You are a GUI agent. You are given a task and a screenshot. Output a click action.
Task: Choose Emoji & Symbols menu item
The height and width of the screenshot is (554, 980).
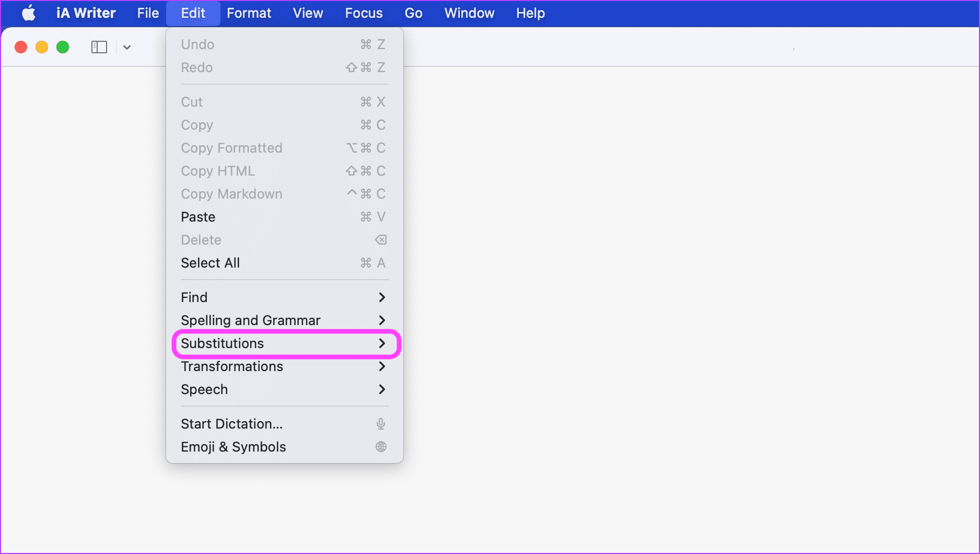(285, 447)
